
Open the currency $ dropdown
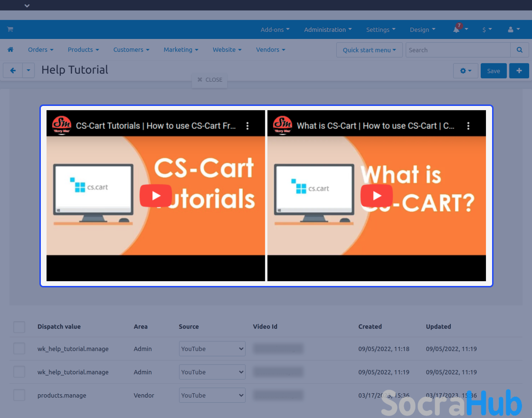487,29
